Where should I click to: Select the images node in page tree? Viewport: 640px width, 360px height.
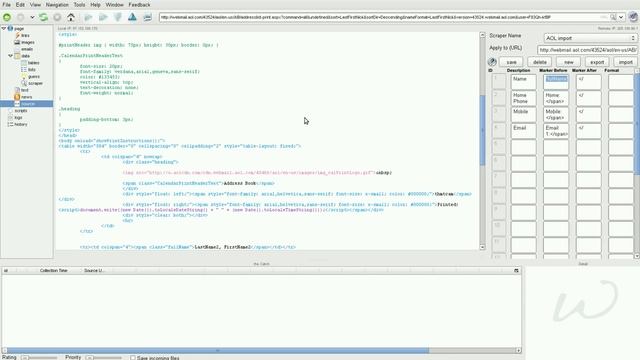[24, 42]
